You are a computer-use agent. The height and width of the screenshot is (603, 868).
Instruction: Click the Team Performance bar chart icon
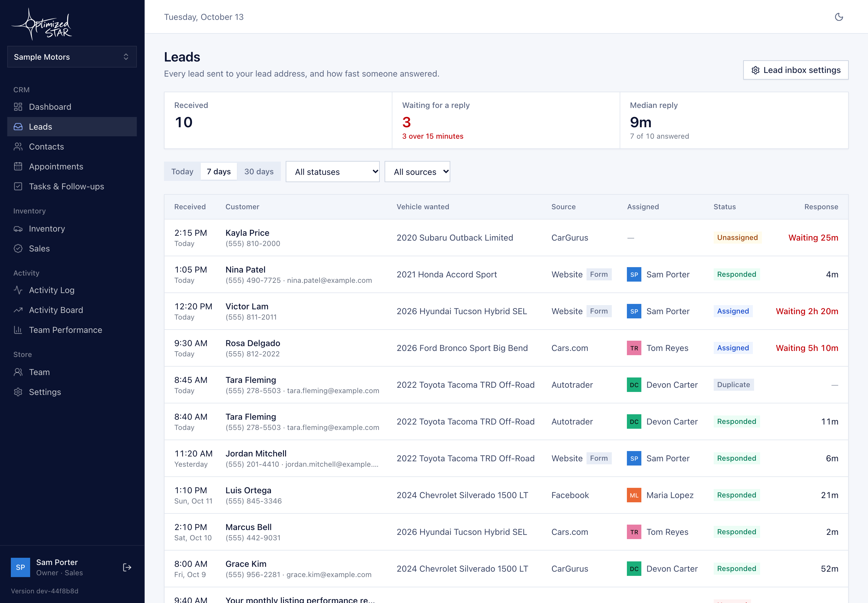18,330
